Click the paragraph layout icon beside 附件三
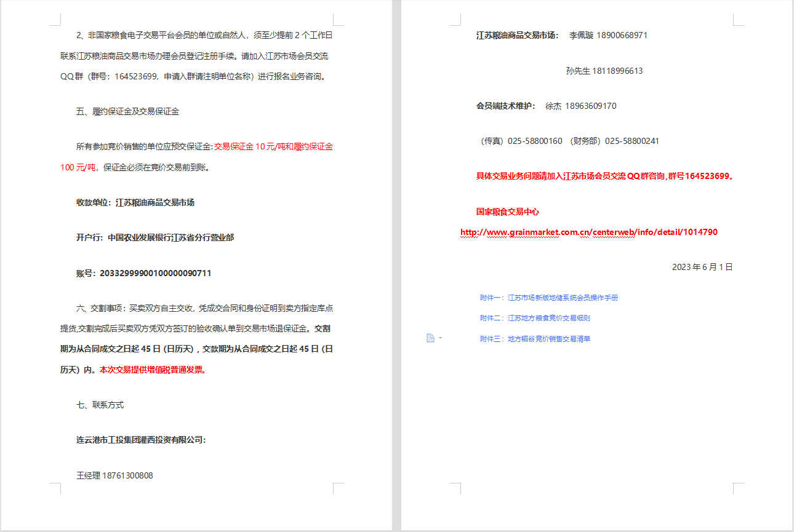The width and height of the screenshot is (794, 532). click(x=430, y=338)
